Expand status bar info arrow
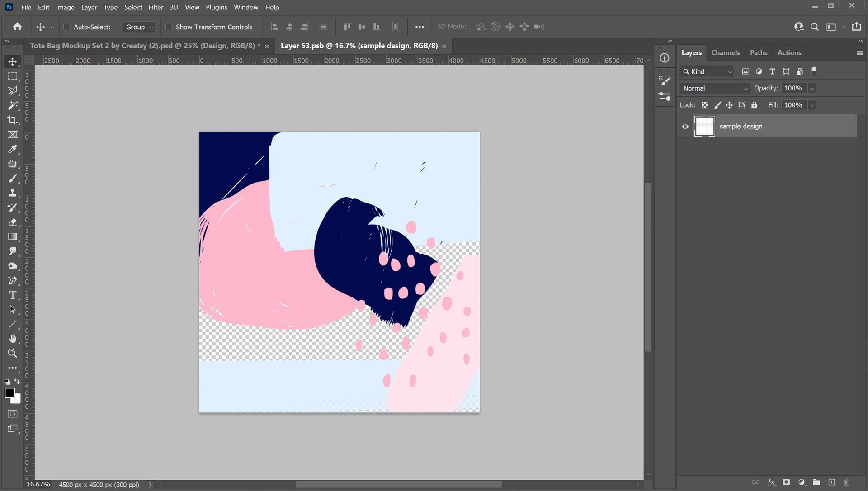 point(150,485)
